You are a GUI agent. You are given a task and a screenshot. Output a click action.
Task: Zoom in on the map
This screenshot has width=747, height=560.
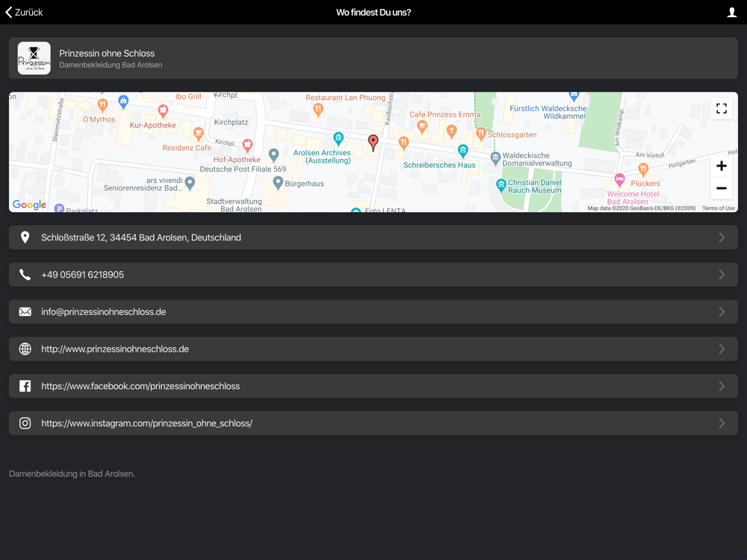click(x=722, y=166)
